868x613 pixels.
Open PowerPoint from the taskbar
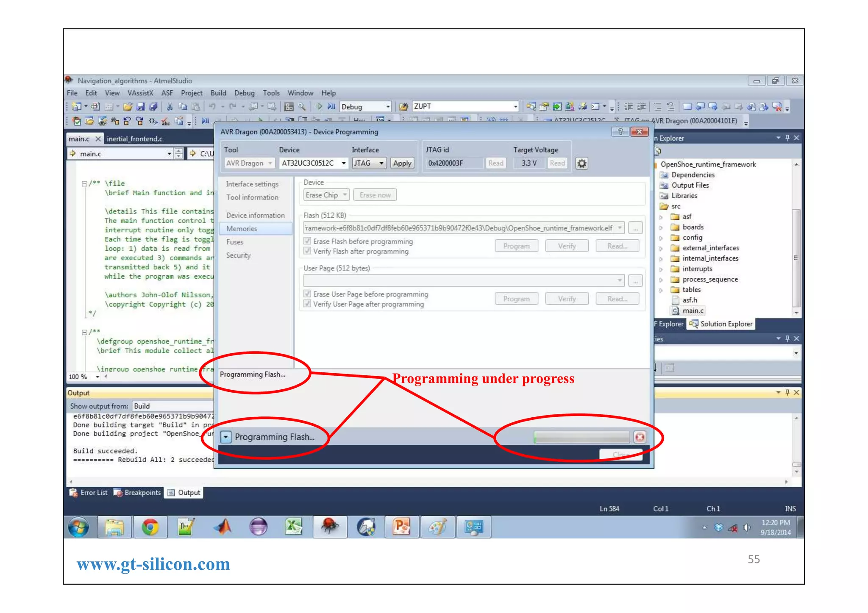[x=401, y=527]
